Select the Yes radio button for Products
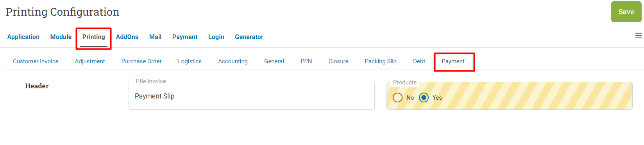644x145 pixels. point(424,98)
